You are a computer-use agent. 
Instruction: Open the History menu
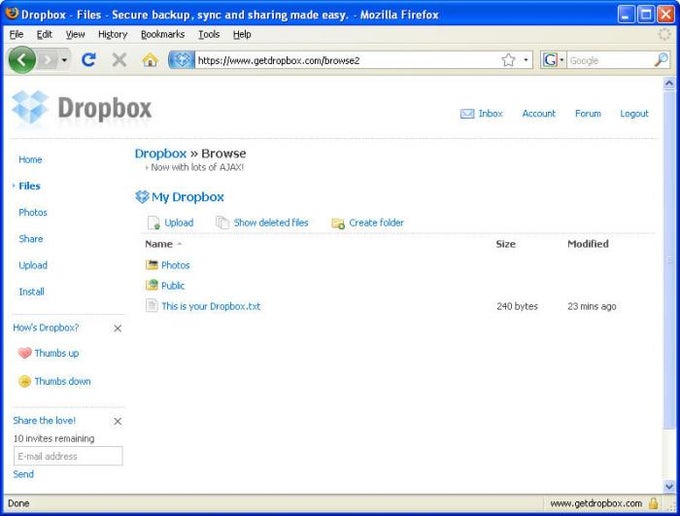[112, 34]
